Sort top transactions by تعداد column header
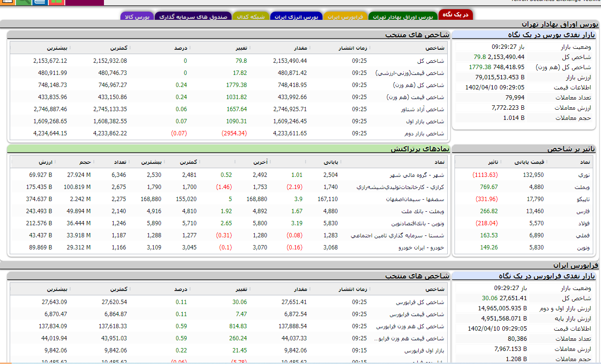The image size is (601, 364). [120, 162]
